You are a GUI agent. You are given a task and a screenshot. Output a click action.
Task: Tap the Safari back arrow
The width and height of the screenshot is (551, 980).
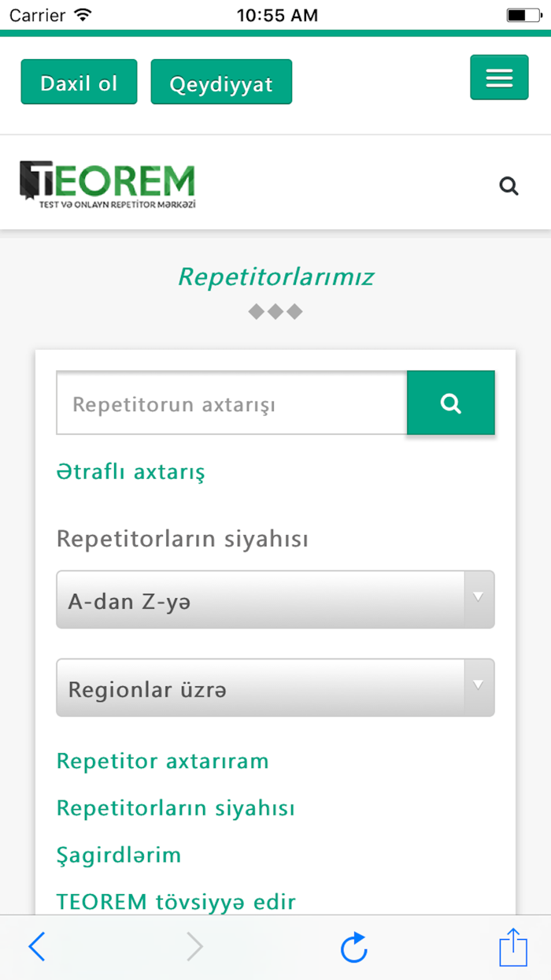tap(36, 948)
